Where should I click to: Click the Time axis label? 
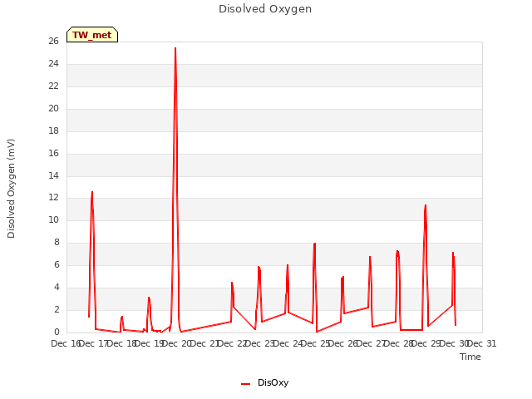[x=470, y=357]
